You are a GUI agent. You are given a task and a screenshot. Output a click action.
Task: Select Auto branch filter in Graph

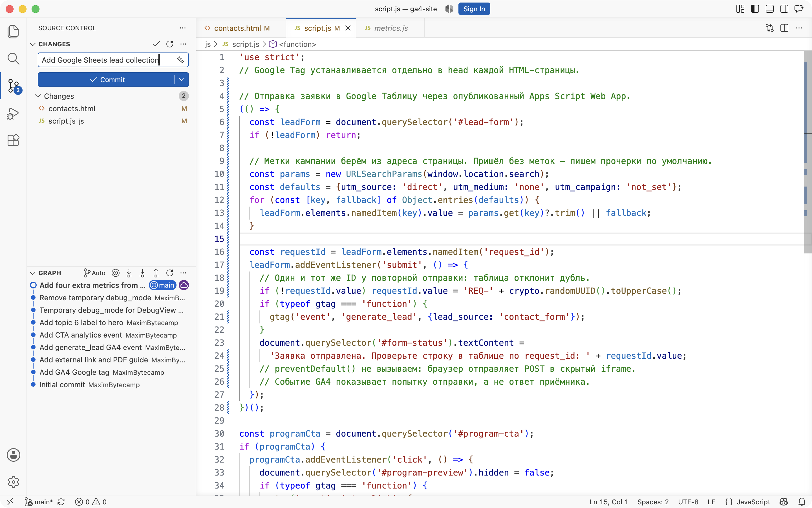click(x=94, y=273)
